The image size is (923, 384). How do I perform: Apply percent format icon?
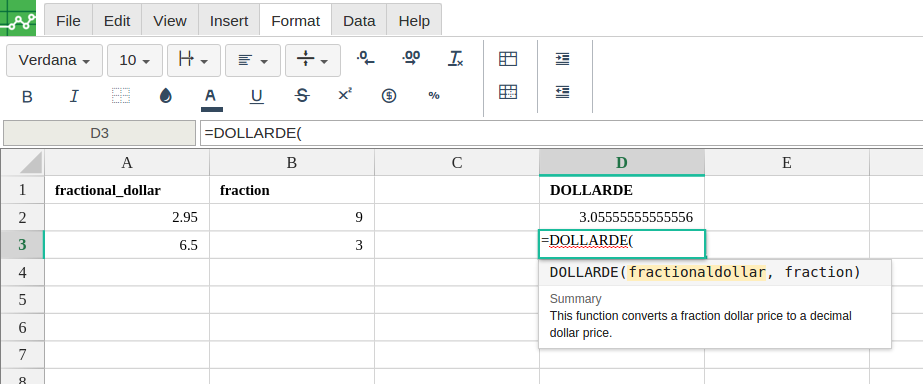(434, 95)
